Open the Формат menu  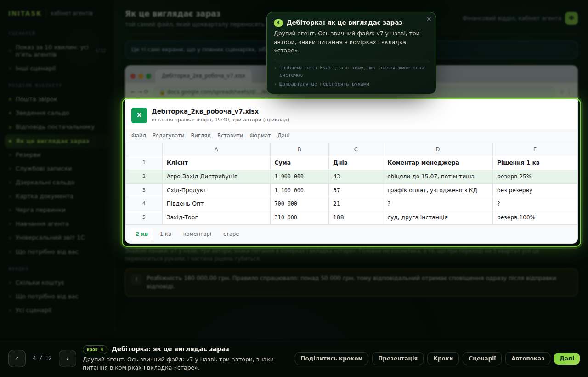pyautogui.click(x=260, y=136)
